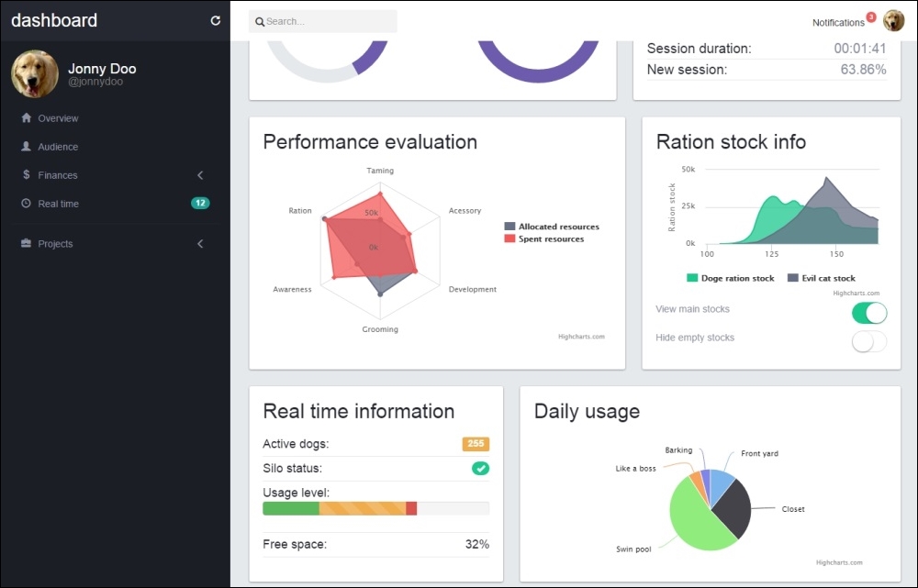Click the Development axis label
Screen dimensions: 918x588
473,290
